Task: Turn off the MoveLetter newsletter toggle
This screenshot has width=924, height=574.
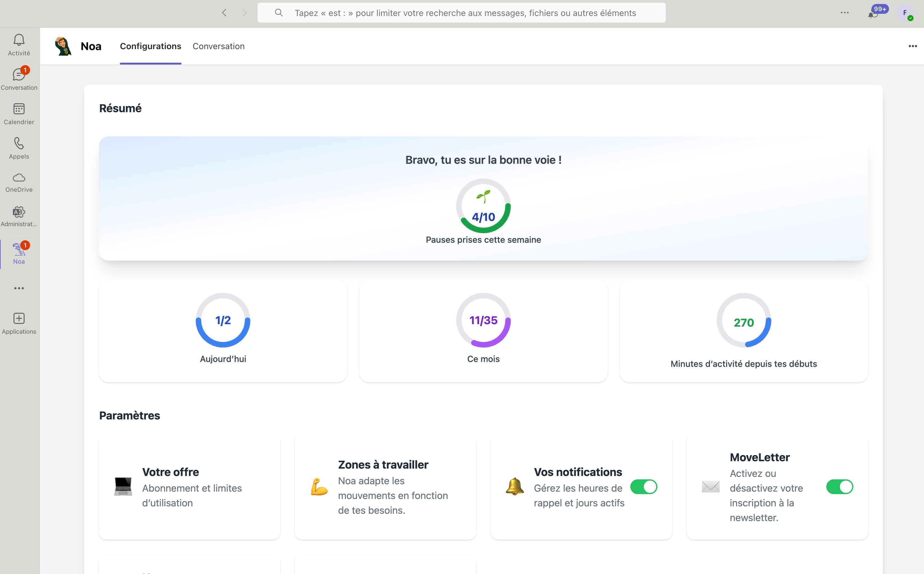Action: tap(840, 487)
